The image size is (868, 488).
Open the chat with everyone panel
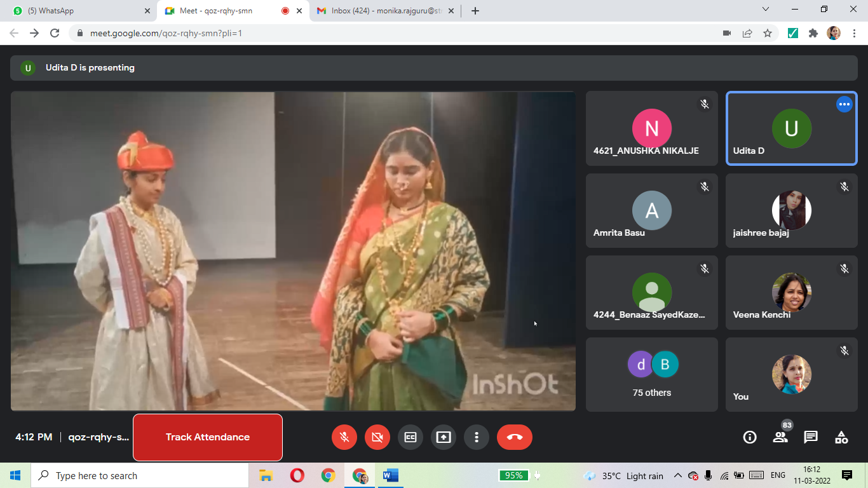(811, 437)
